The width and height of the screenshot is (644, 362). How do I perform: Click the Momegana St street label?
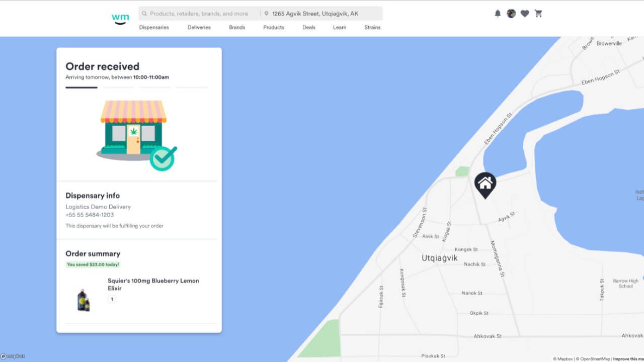[x=497, y=258]
